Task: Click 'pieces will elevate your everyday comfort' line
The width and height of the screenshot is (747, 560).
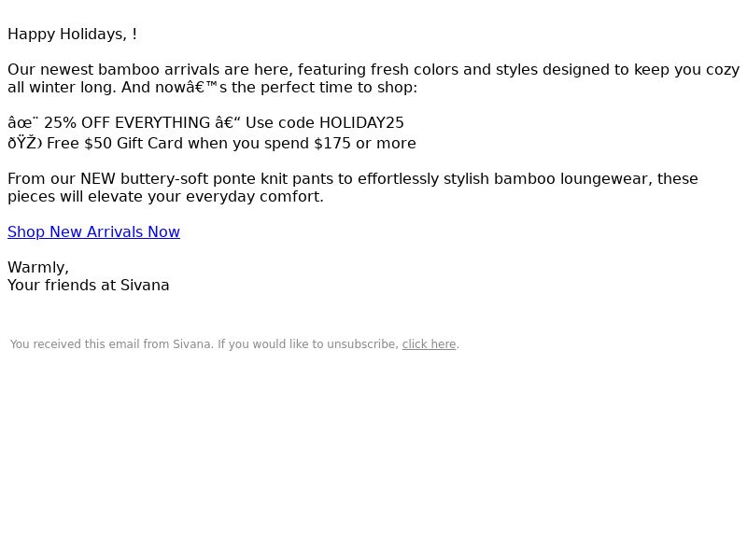Action: click(165, 197)
